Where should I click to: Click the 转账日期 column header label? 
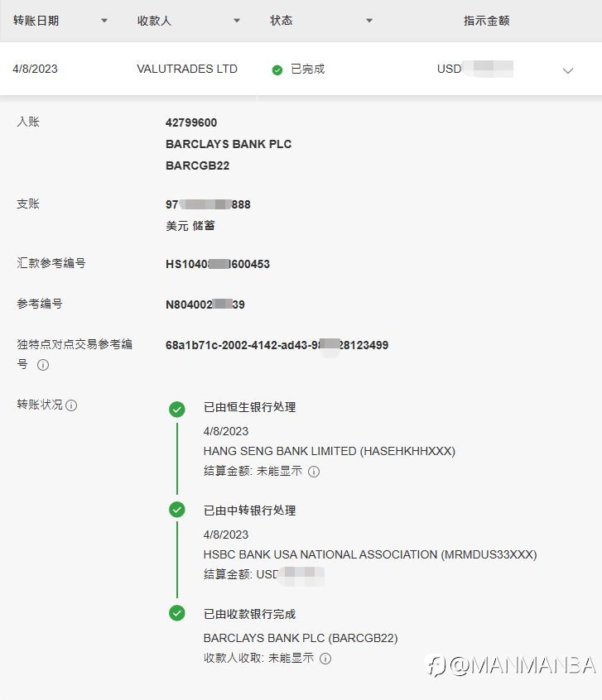point(36,21)
